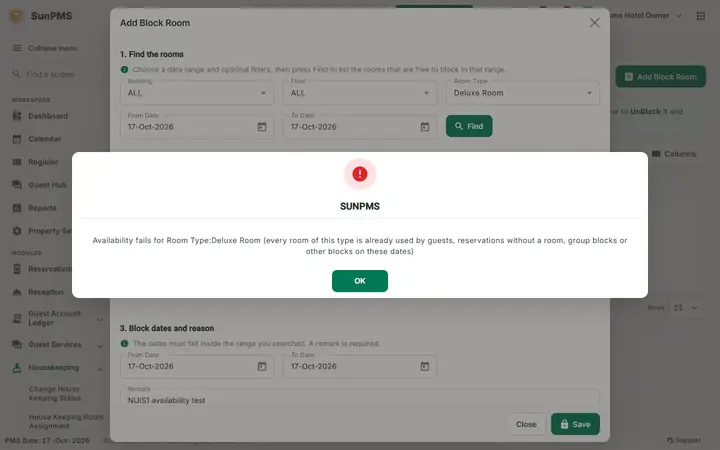The image size is (720, 450).
Task: Open the Room Type Deluxe Room dropdown
Action: tap(523, 93)
